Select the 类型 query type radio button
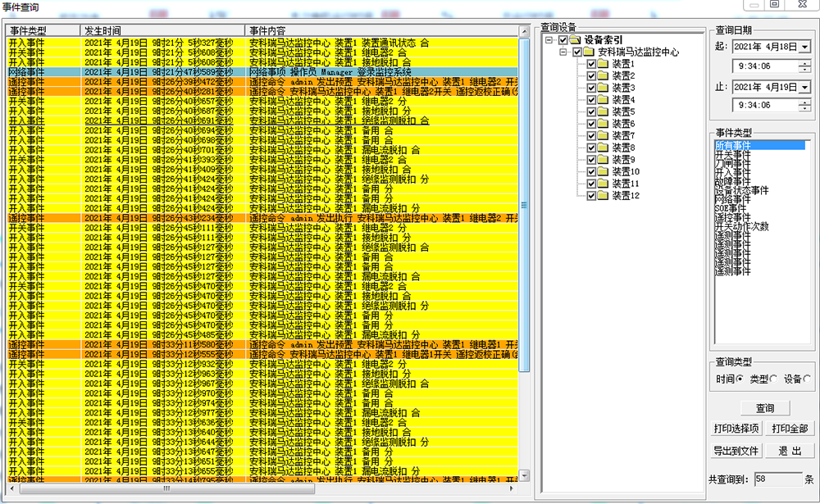This screenshot has height=504, width=820. point(773,379)
